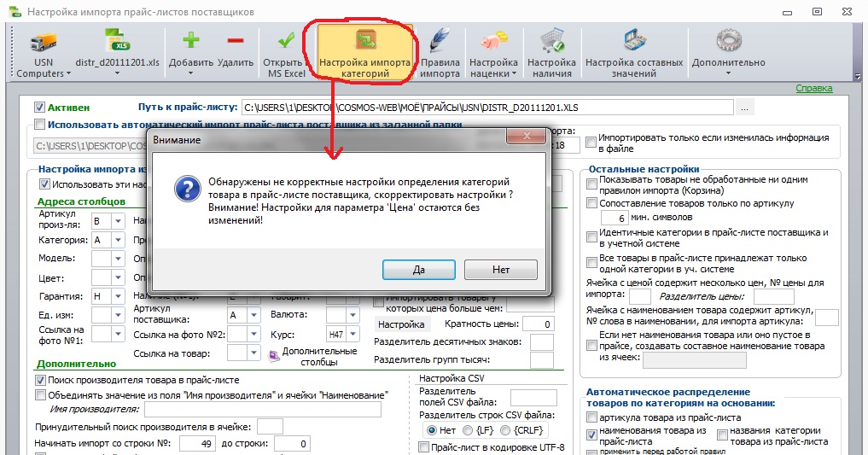Click the browse ... button for price path
The image size is (868, 455).
click(744, 108)
